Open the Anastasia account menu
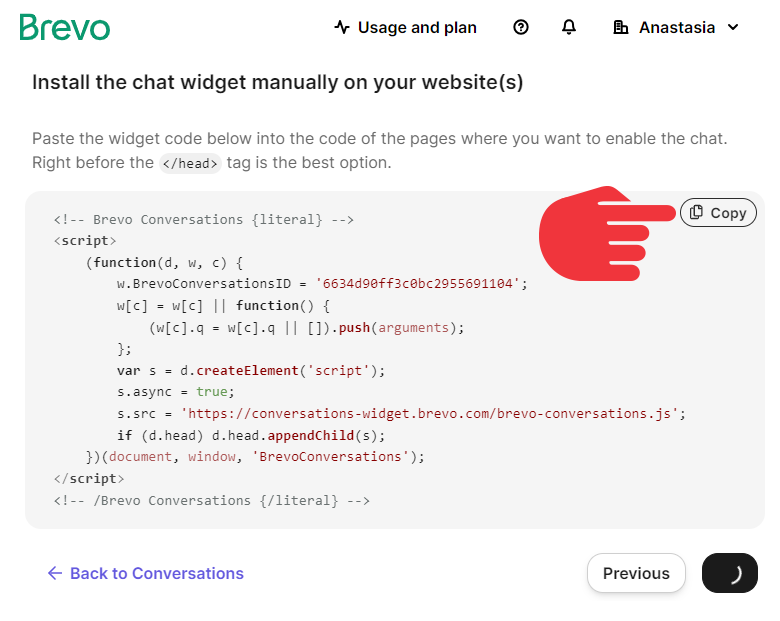780x621 pixels. pyautogui.click(x=676, y=27)
